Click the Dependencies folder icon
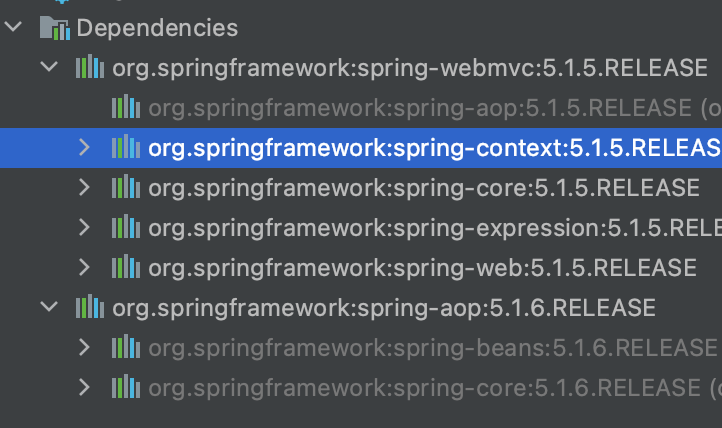The image size is (722, 428). coord(52,28)
